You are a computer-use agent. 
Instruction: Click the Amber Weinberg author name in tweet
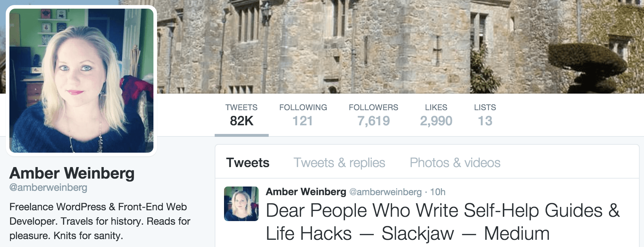(x=306, y=192)
